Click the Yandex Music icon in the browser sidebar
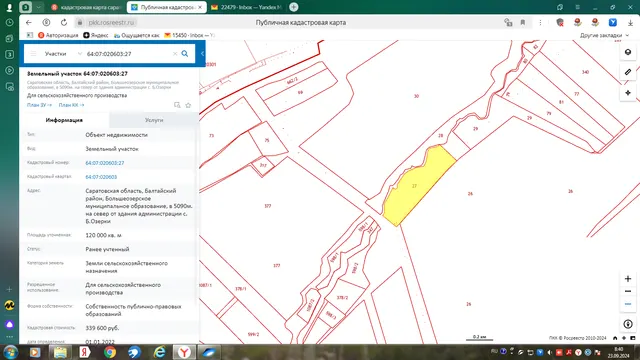This screenshot has width=640, height=360. point(9,305)
